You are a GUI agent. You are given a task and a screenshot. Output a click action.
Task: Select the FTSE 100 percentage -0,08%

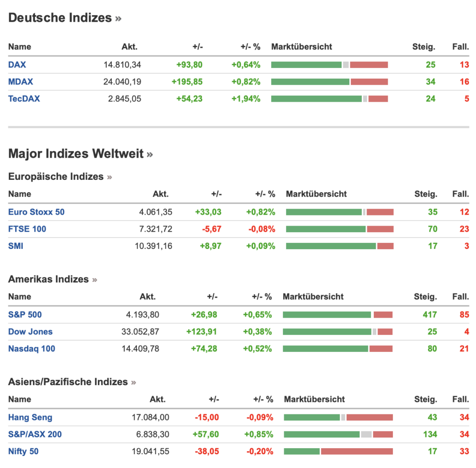click(x=262, y=229)
